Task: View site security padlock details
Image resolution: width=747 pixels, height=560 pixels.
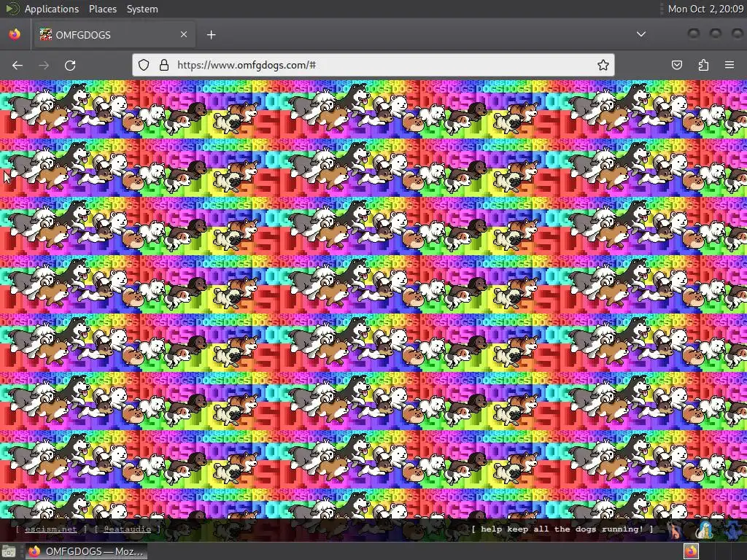Action: pos(164,65)
